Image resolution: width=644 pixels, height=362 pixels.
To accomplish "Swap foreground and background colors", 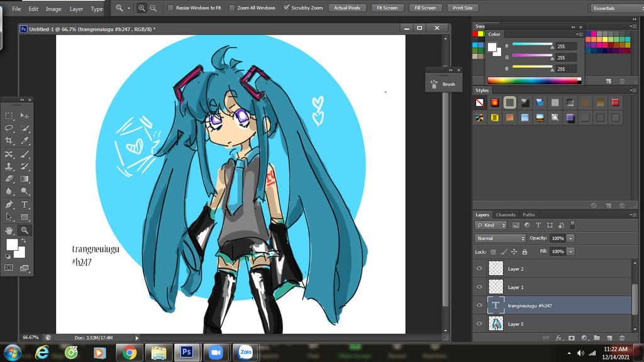I will click(x=23, y=241).
